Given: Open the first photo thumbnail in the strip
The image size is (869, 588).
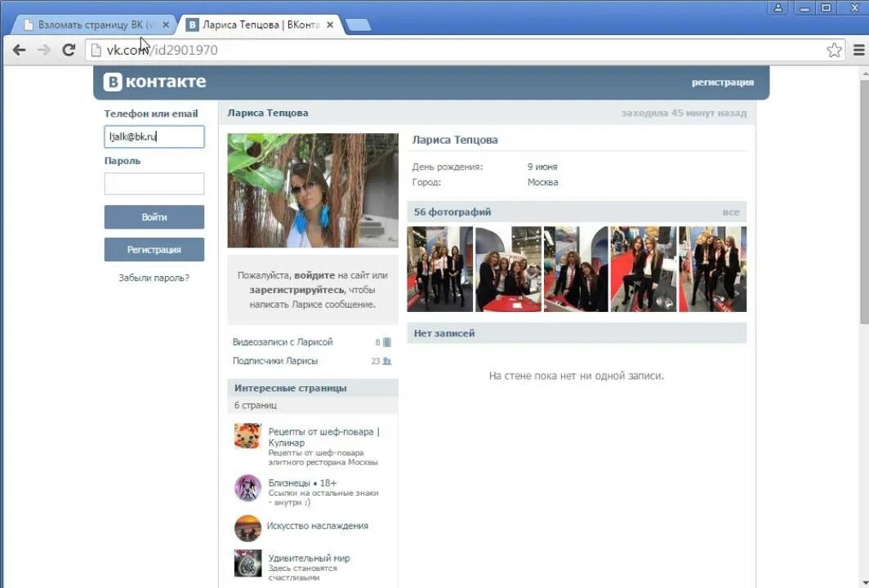Looking at the screenshot, I should coord(440,269).
